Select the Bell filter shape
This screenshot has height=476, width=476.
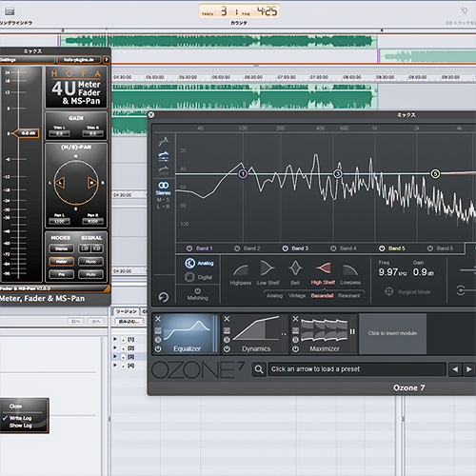click(295, 268)
